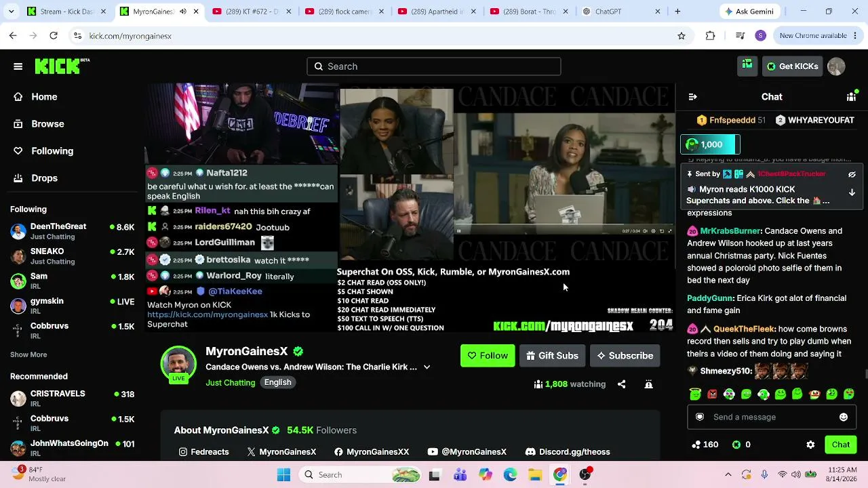Click the Gift Subs button

pos(552,356)
